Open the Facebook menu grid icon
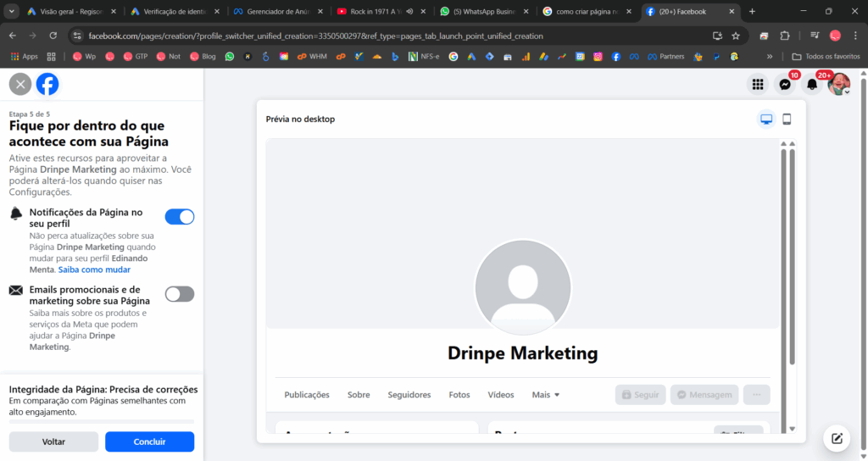868x461 pixels. click(x=758, y=84)
